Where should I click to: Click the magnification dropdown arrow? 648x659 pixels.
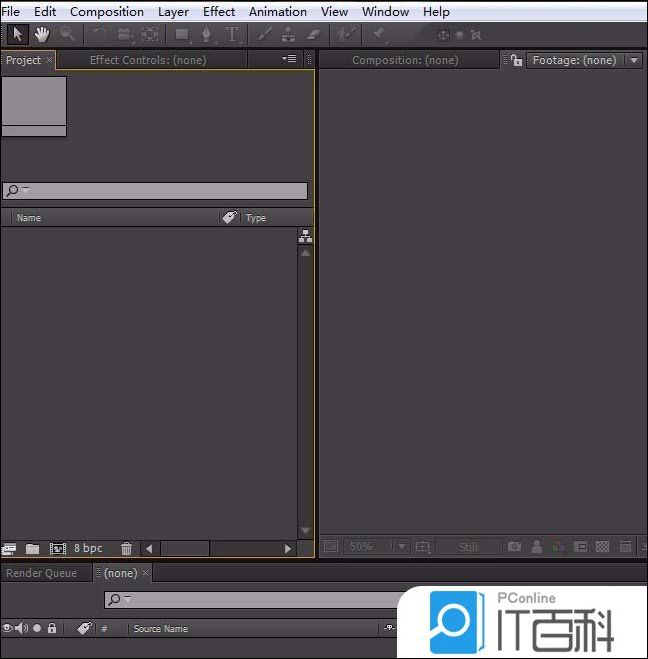click(x=402, y=546)
